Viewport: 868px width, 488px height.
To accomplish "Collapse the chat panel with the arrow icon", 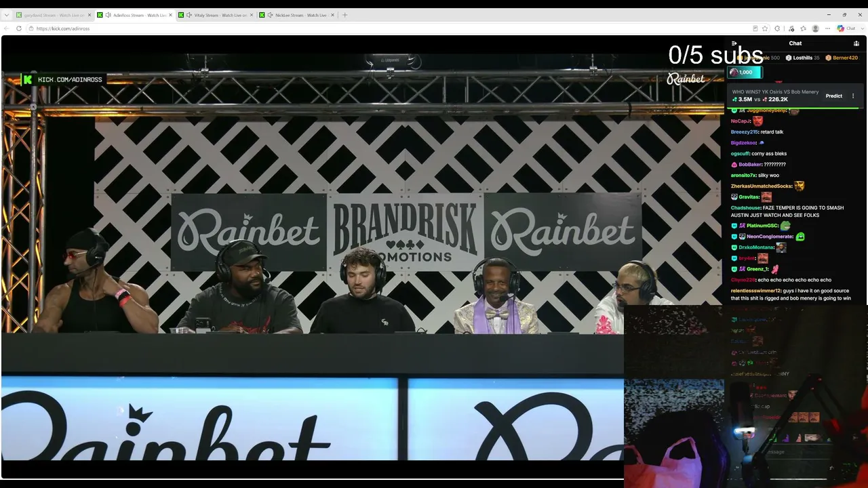I will click(734, 43).
